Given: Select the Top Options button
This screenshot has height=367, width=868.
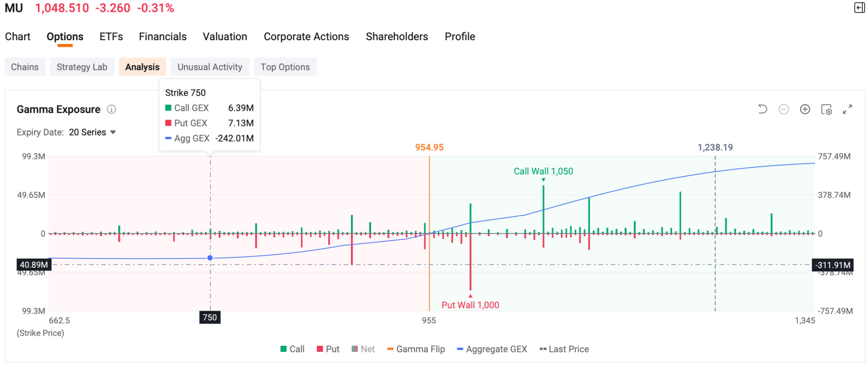Looking at the screenshot, I should (x=285, y=67).
